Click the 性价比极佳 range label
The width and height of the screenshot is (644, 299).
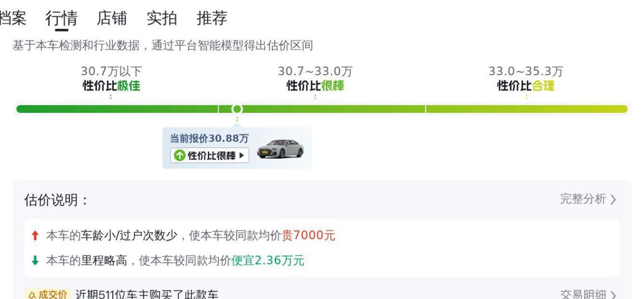111,86
